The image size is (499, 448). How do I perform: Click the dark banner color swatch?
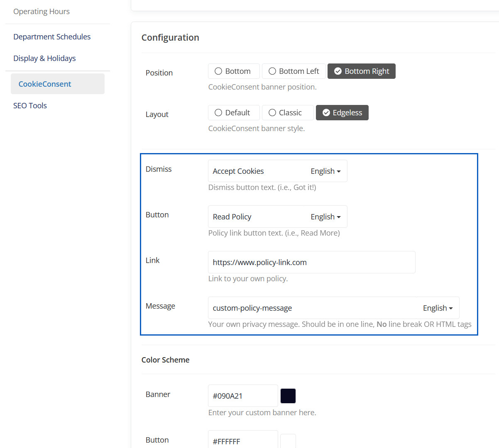click(x=288, y=396)
